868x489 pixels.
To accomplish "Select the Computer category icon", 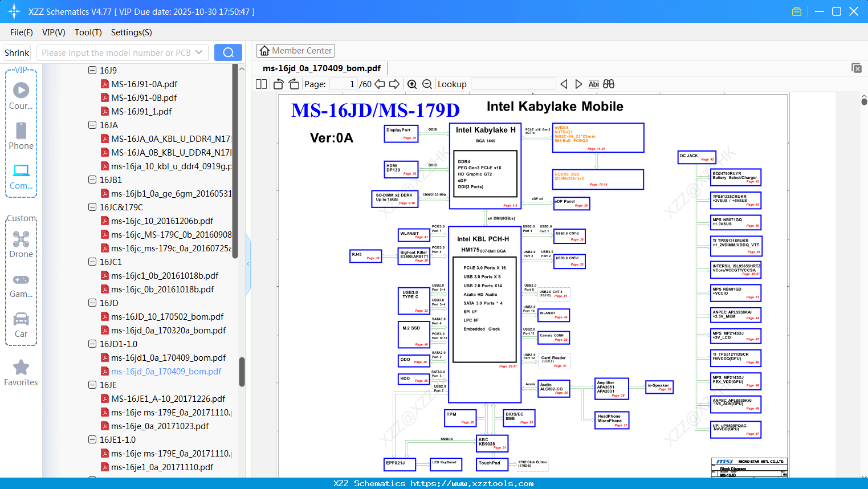I will [x=21, y=170].
